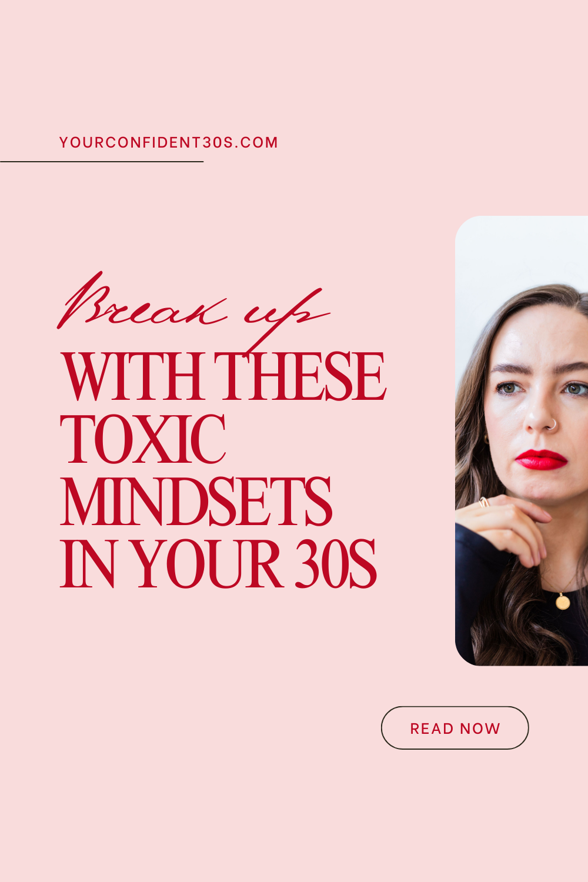The image size is (588, 882).
Task: Click the woman's red lips
Action: (x=540, y=459)
